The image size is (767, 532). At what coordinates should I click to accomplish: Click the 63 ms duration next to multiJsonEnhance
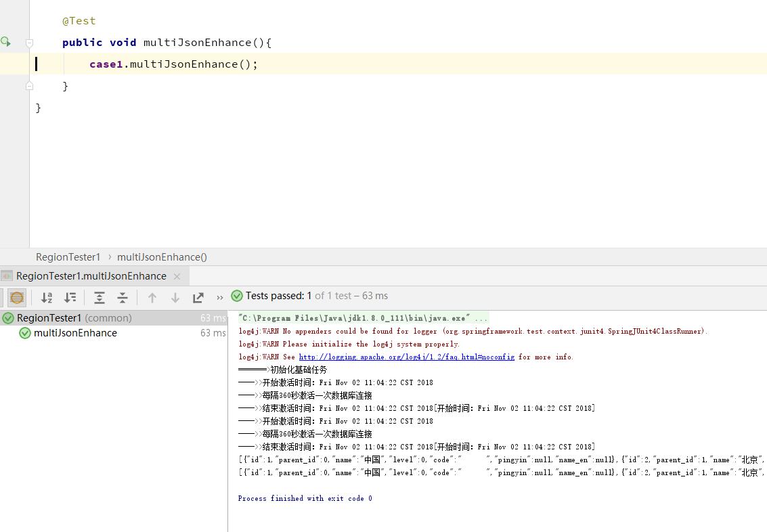(213, 333)
